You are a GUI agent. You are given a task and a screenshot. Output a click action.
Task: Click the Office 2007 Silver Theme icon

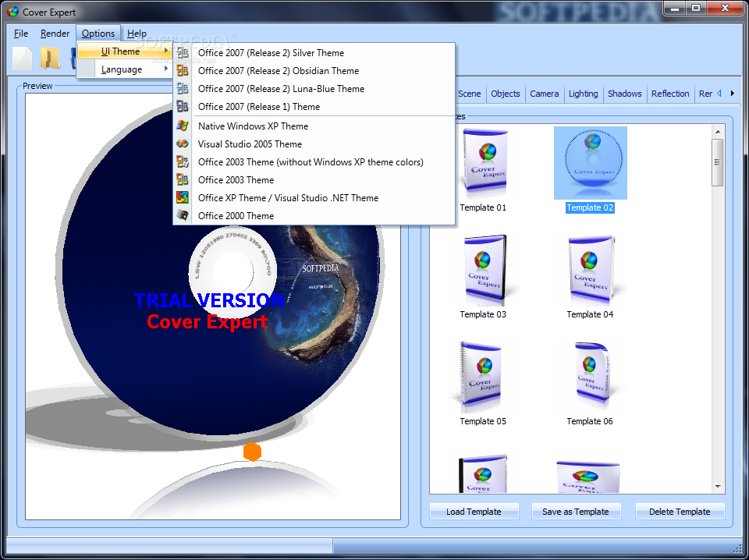coord(183,52)
